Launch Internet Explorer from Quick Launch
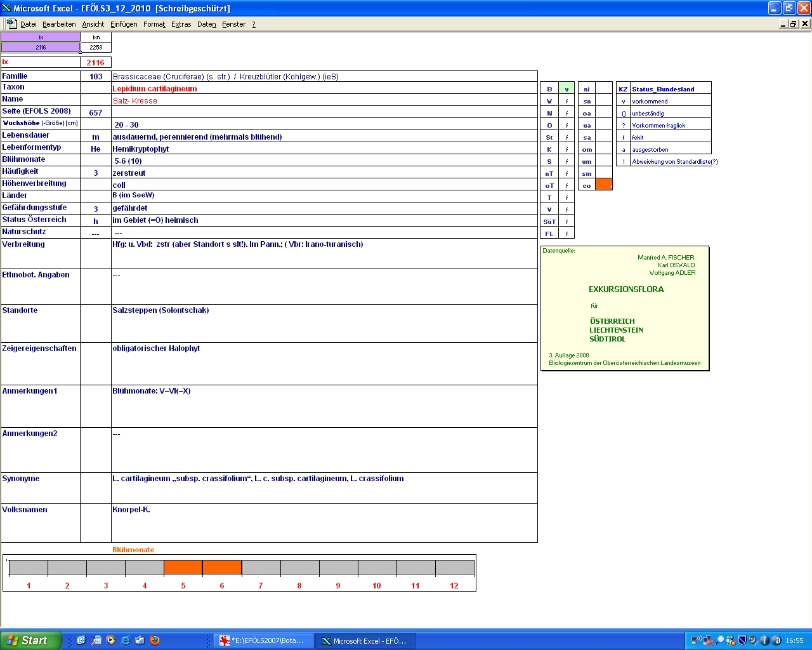This screenshot has height=650, width=812. click(125, 640)
